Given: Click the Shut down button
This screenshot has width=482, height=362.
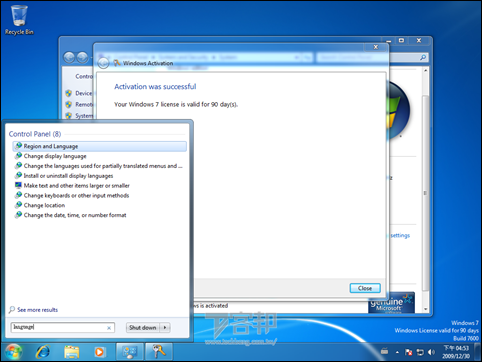Looking at the screenshot, I should coord(143,328).
